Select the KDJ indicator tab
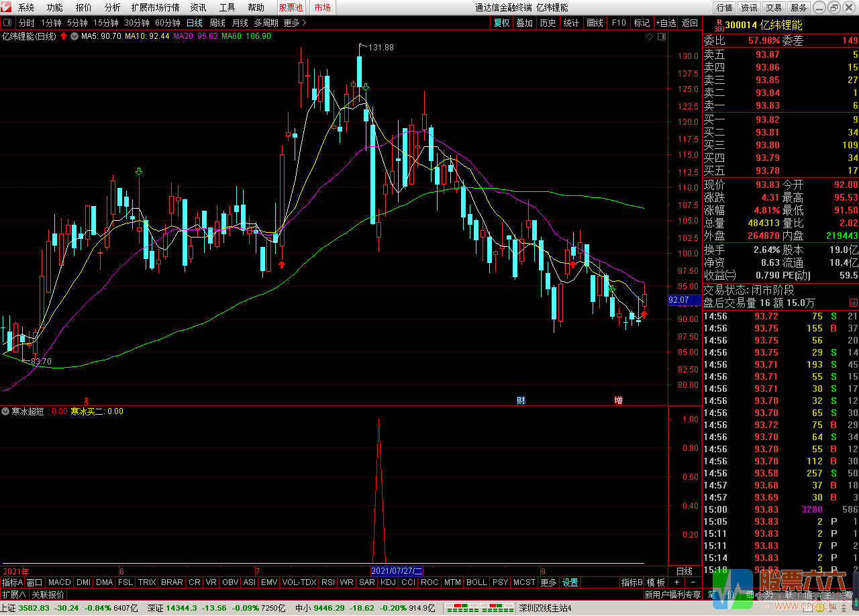The image size is (859, 616). pos(388,582)
